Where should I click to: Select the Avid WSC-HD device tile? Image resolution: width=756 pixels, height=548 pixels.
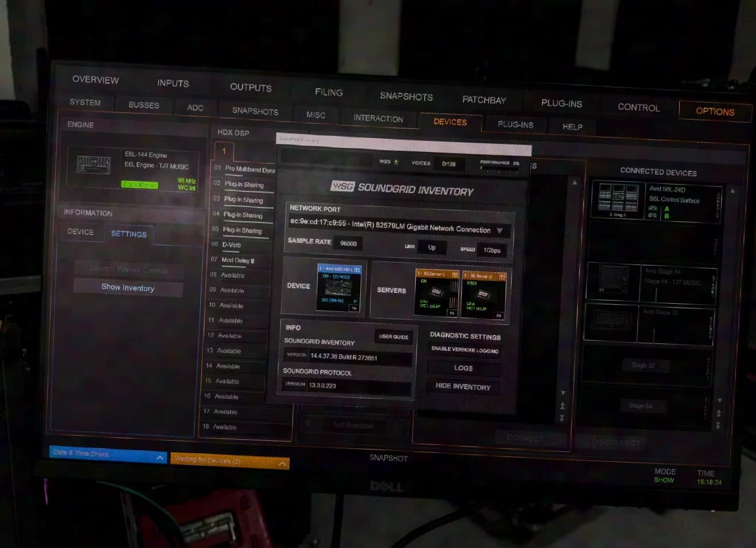[x=340, y=287]
